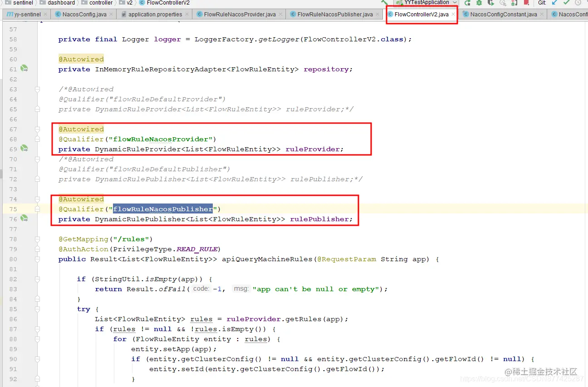The width and height of the screenshot is (588, 387).
Task: Click the logger variable on line 58
Action: coord(167,39)
